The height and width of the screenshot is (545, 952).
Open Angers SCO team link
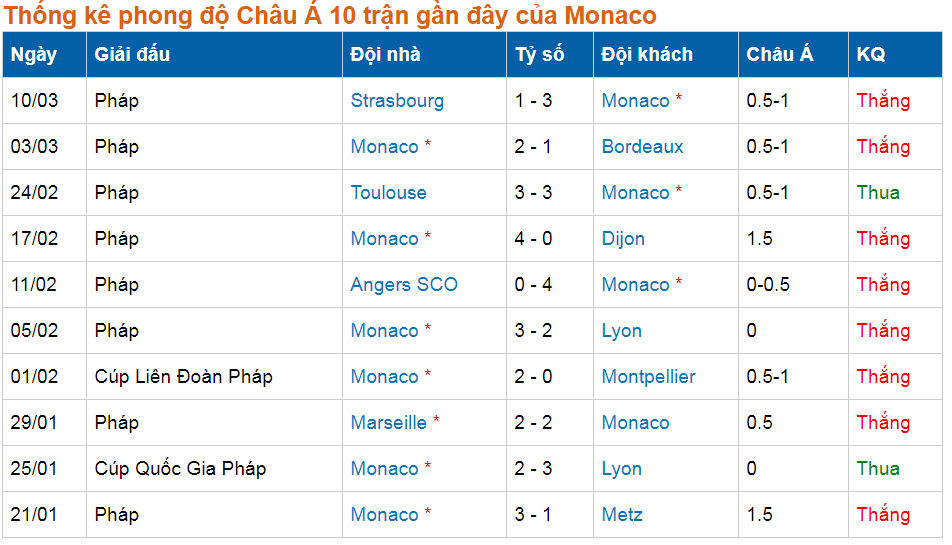coord(404,285)
